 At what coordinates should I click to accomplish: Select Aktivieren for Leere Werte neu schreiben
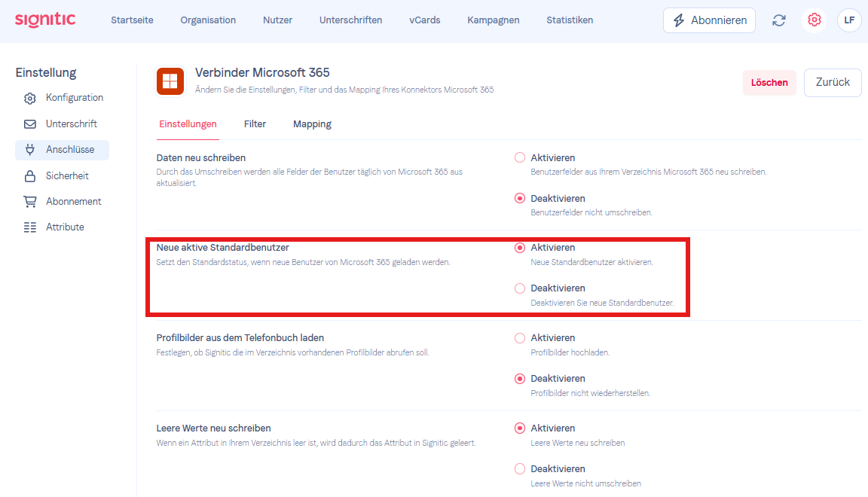pos(520,428)
